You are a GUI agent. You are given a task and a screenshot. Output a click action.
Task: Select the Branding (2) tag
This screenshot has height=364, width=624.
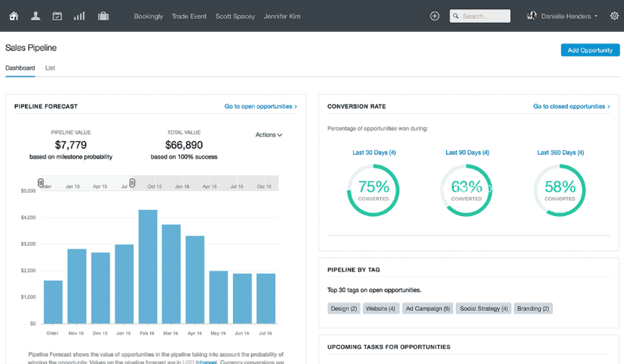pyautogui.click(x=533, y=309)
